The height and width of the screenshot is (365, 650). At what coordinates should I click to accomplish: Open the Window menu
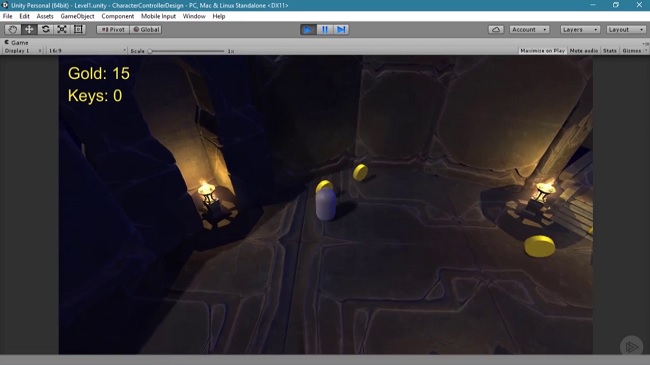point(194,16)
